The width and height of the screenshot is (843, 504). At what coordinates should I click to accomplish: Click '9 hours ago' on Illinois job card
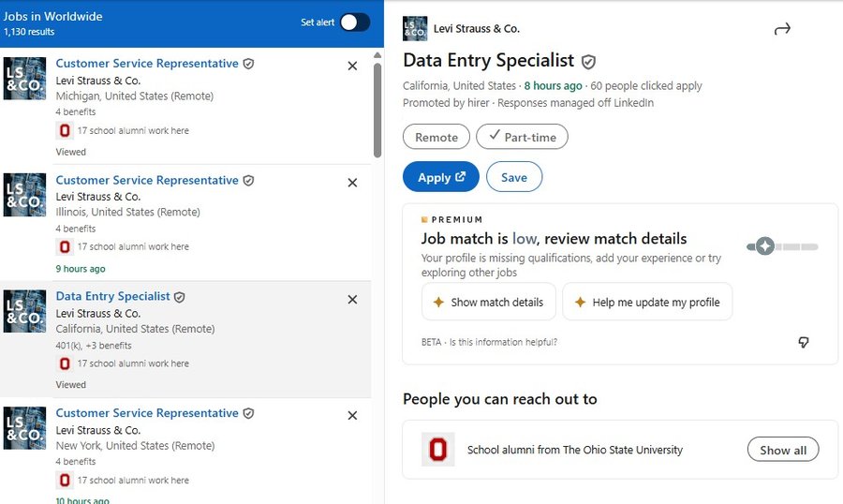coord(81,269)
